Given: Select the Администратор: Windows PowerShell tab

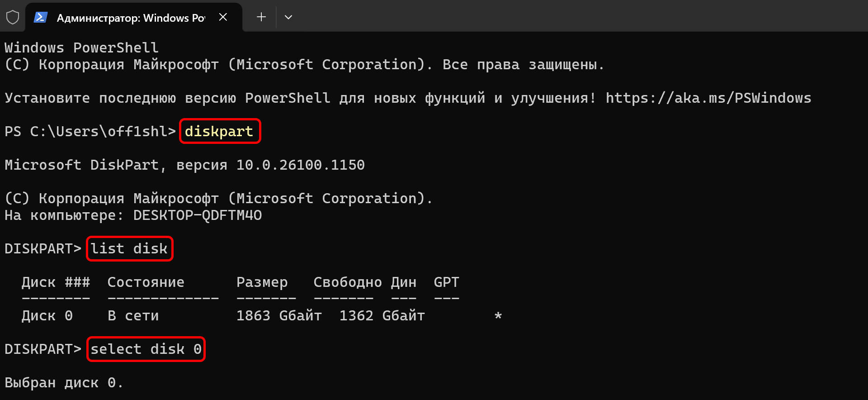Looking at the screenshot, I should pos(131,18).
